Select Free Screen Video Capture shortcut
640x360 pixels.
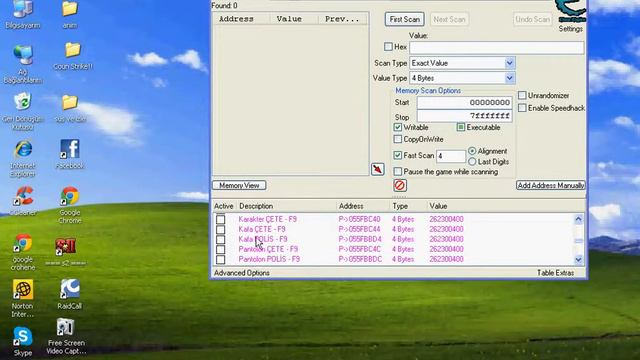(x=66, y=336)
